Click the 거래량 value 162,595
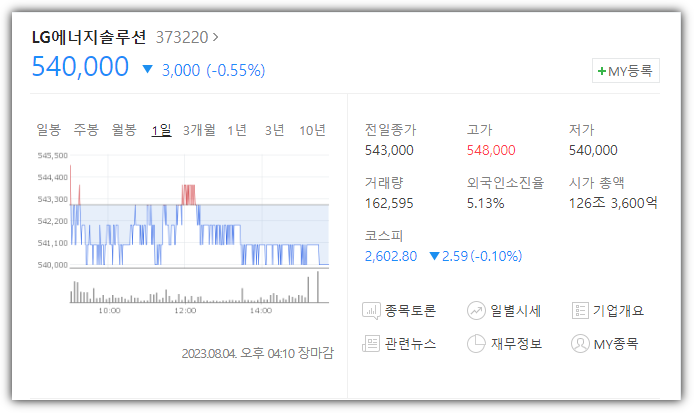Viewport: 694px width, 413px height. [389, 203]
